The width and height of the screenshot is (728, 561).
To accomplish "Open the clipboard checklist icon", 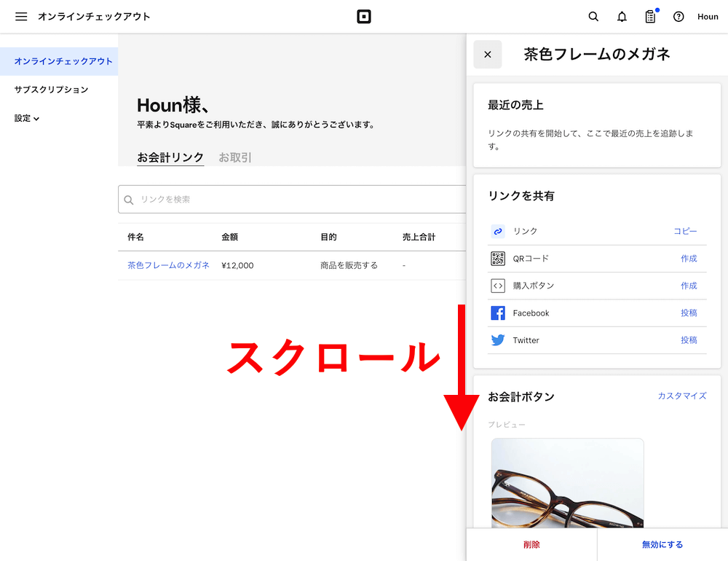I will coord(650,17).
